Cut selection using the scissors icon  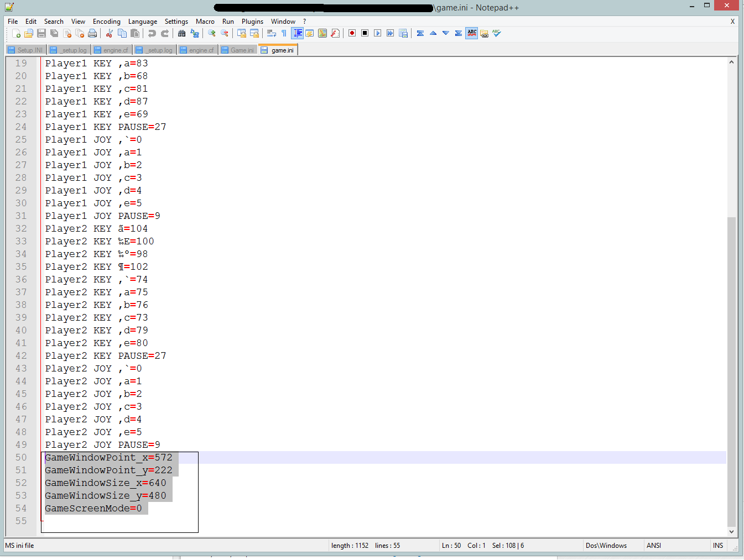point(110,33)
